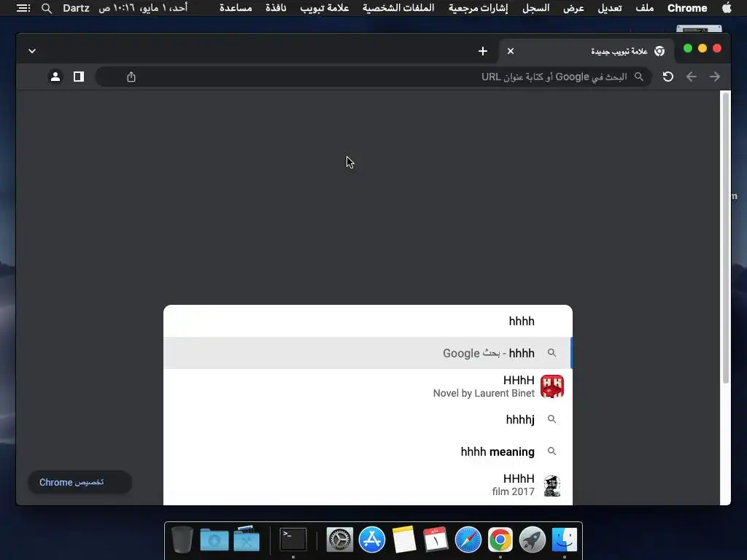Open the إشارات مرجعية menu

click(x=479, y=8)
